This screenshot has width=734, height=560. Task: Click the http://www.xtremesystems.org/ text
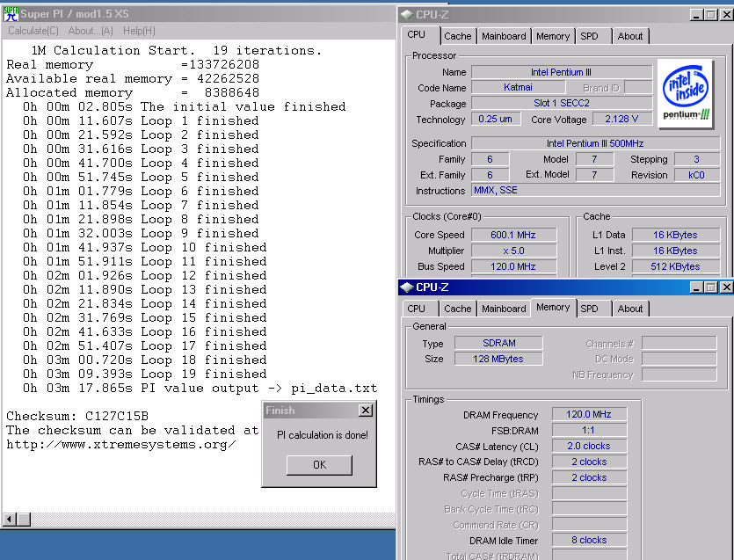coord(120,444)
